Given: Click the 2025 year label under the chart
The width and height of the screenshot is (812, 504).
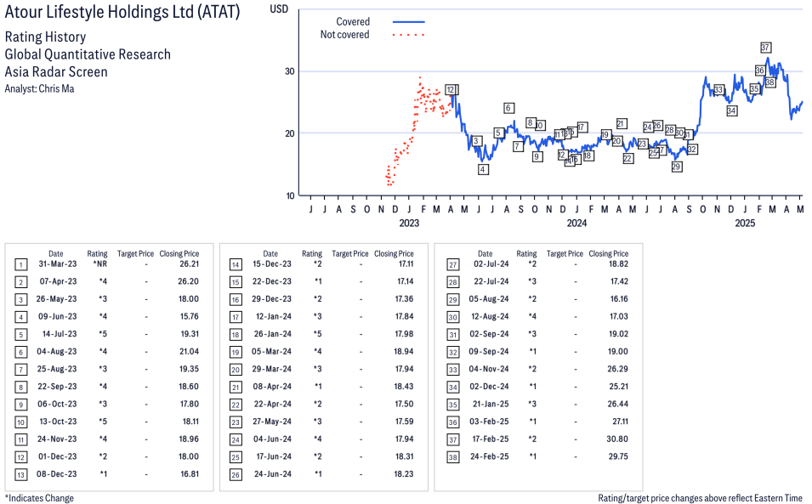Looking at the screenshot, I should (745, 223).
